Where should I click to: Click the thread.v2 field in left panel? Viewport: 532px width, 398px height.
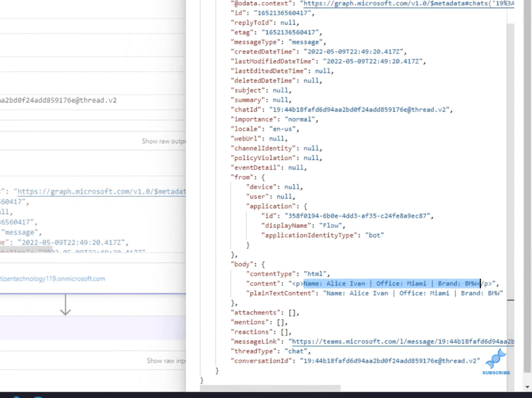(x=58, y=100)
